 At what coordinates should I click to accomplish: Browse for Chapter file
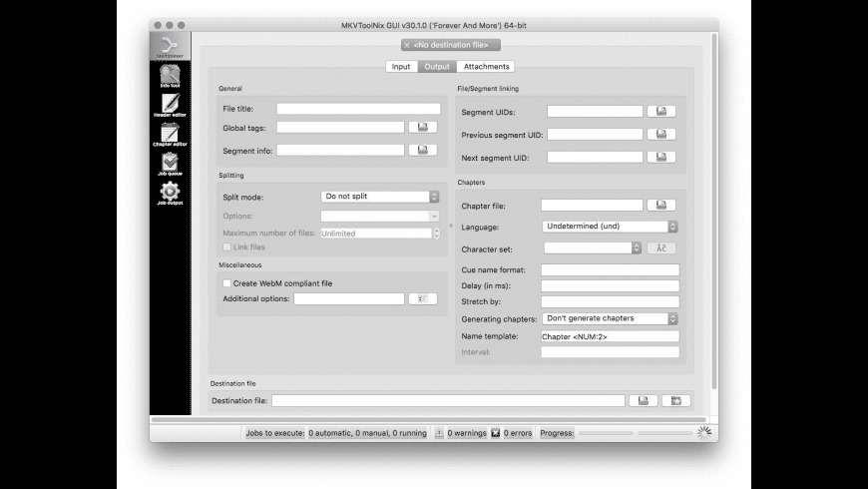click(660, 205)
